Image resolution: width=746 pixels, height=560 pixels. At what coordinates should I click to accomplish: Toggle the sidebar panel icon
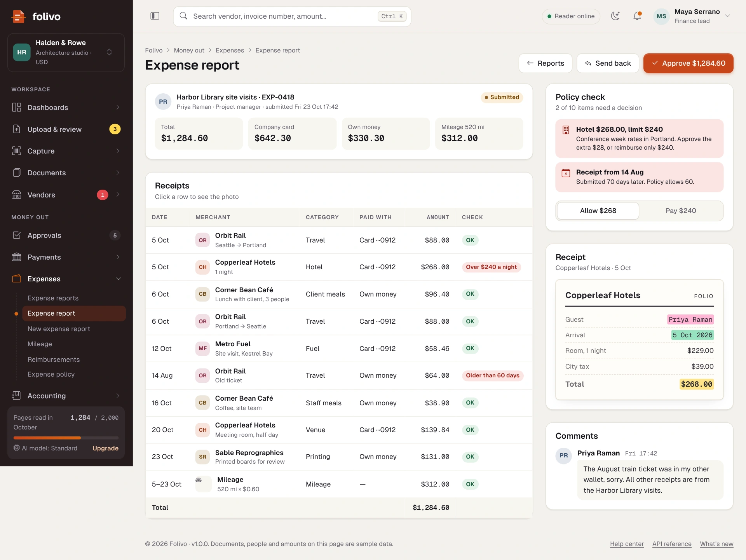[x=155, y=16]
